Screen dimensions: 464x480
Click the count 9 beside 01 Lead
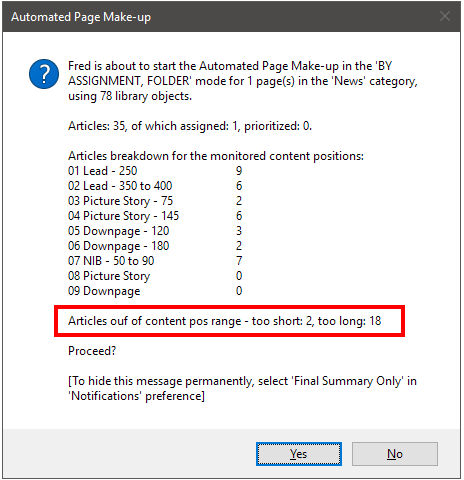coord(239,171)
